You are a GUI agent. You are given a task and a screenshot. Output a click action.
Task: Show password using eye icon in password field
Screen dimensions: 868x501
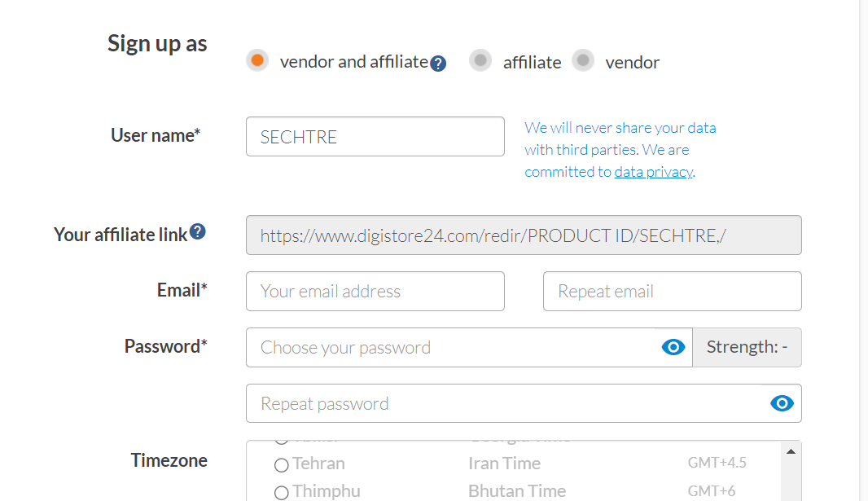[673, 348]
